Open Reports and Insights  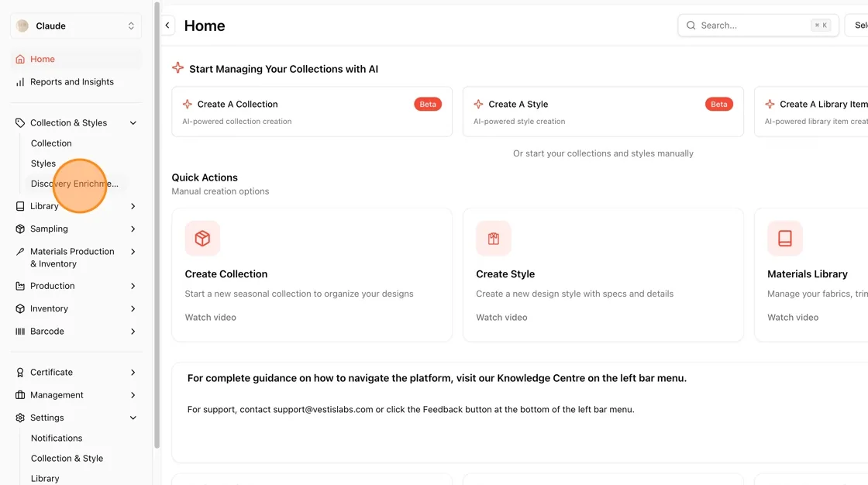point(76,82)
